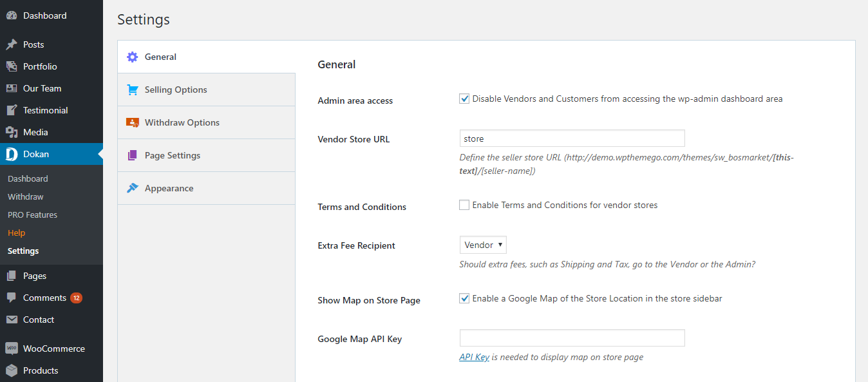Open the Comments menu
The image size is (868, 382).
(52, 298)
